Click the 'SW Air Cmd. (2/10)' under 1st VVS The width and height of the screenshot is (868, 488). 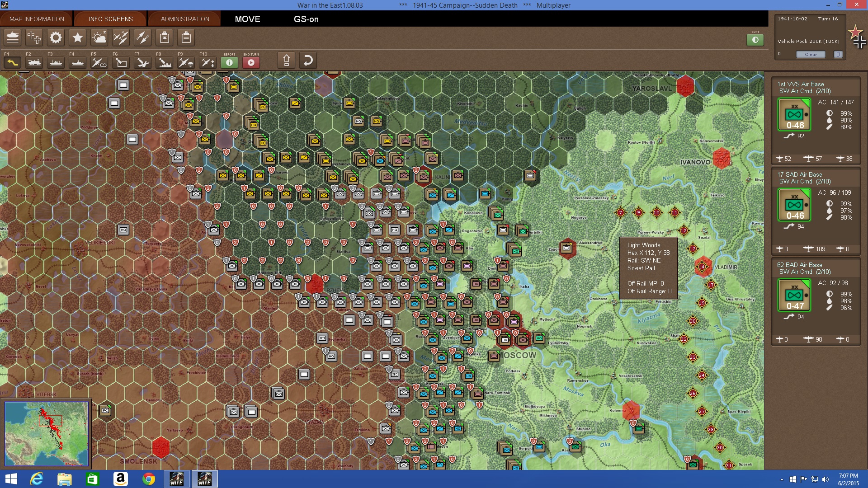pyautogui.click(x=805, y=91)
